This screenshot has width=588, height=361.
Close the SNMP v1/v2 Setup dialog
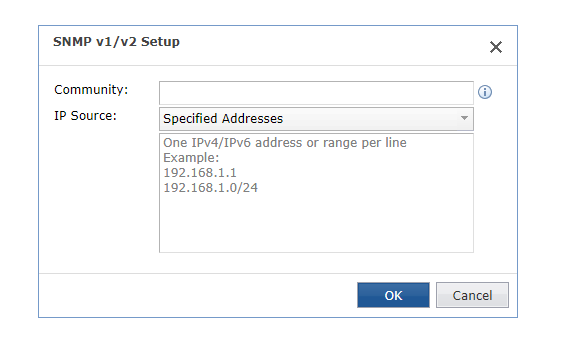tap(496, 47)
